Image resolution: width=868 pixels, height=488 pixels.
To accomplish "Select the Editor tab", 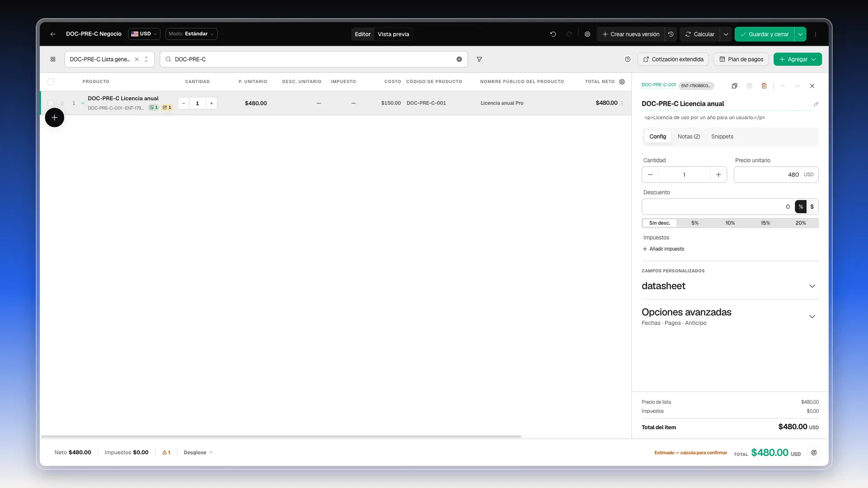I will click(363, 34).
